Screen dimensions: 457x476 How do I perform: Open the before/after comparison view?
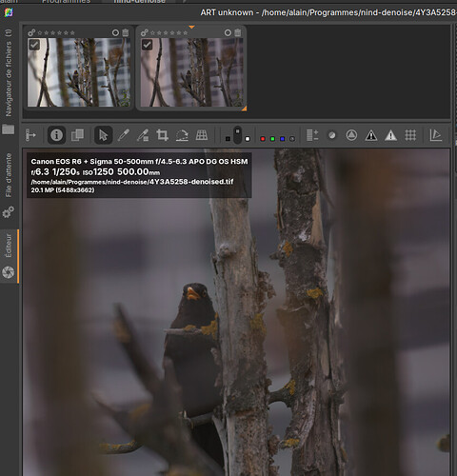click(77, 135)
